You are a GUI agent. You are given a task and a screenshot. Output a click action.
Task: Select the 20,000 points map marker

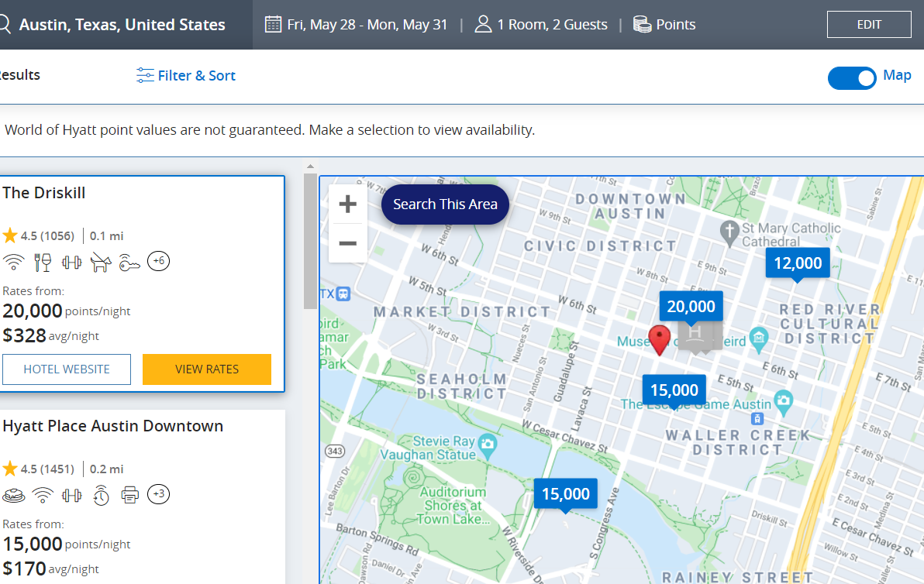[691, 306]
